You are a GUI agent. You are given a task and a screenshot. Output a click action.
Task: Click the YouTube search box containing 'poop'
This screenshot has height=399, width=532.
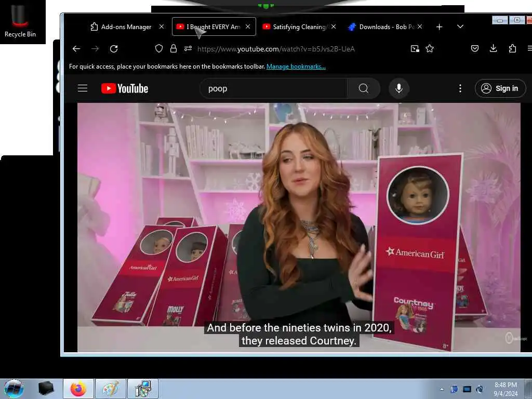coord(274,88)
